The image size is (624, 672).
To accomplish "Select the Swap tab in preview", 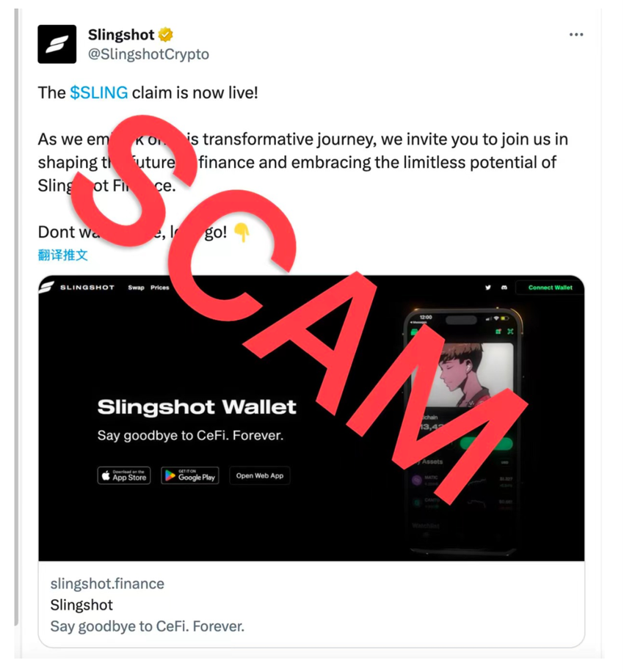I will coord(136,288).
